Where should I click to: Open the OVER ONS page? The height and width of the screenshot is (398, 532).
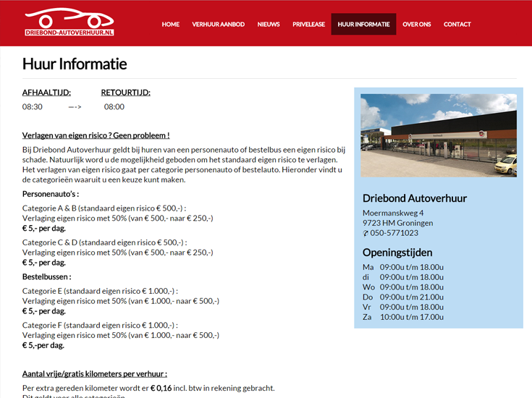pyautogui.click(x=416, y=25)
